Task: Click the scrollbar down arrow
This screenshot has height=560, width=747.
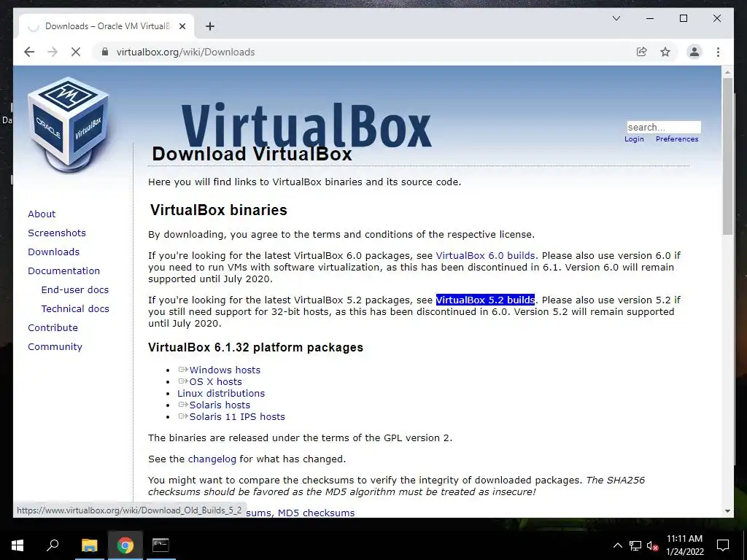Action: [727, 511]
